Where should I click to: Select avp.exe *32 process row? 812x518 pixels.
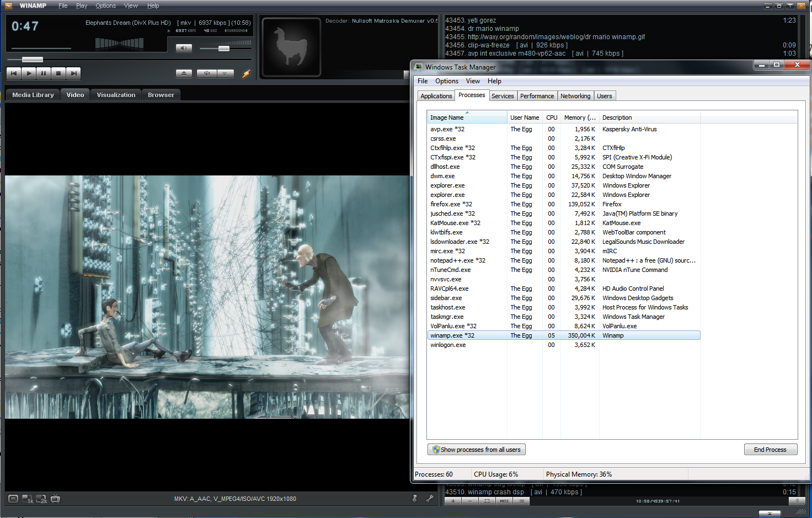563,129
